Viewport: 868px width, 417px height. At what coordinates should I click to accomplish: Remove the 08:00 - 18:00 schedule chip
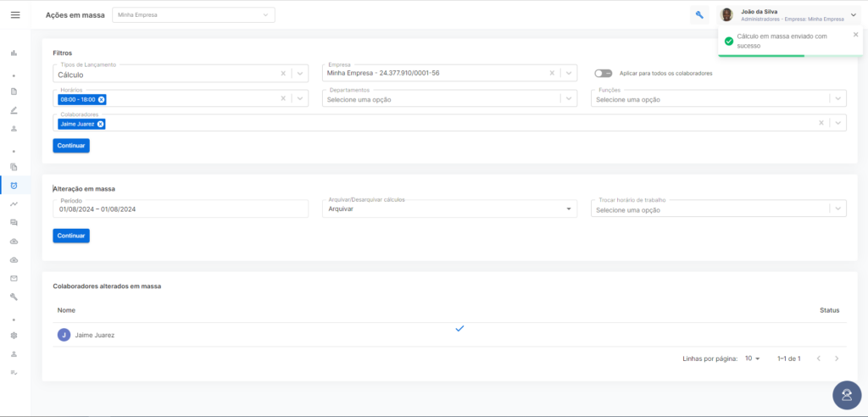pyautogui.click(x=102, y=99)
